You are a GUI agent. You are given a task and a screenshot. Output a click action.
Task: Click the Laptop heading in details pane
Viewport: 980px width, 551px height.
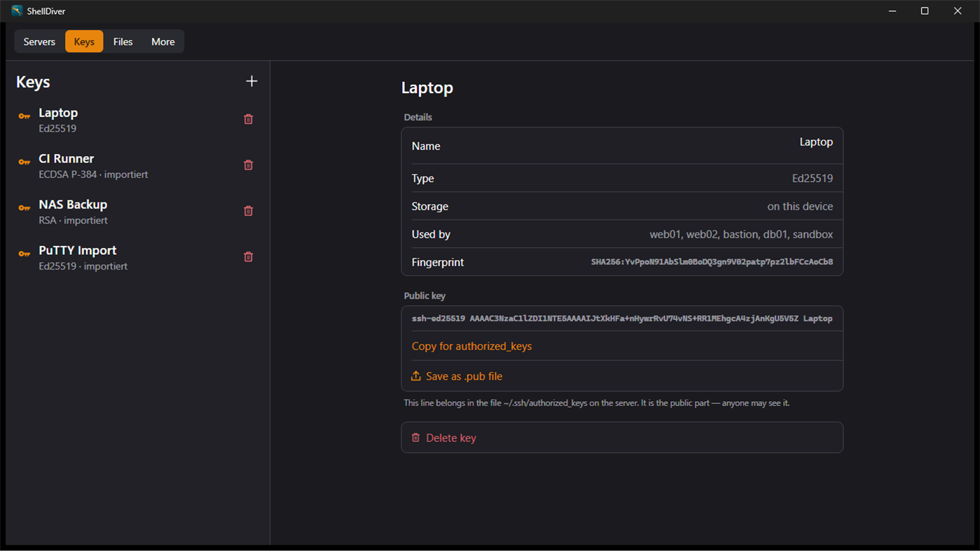pyautogui.click(x=427, y=88)
